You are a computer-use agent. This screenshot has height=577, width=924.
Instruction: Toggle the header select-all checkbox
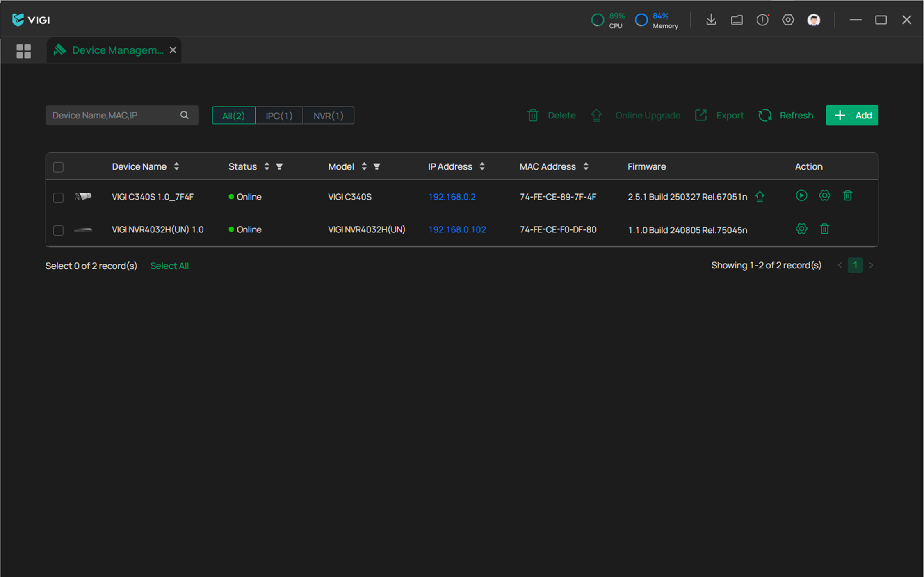tap(58, 167)
